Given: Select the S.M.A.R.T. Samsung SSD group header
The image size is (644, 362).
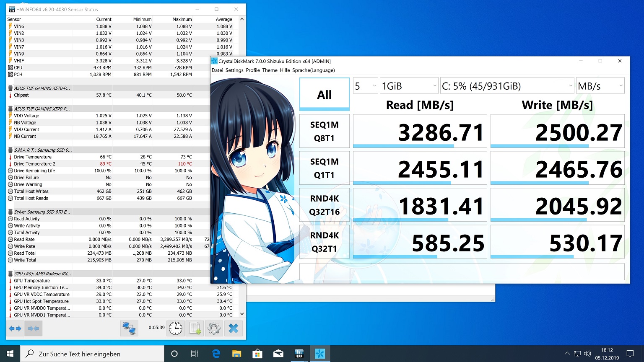Looking at the screenshot, I should (108, 150).
